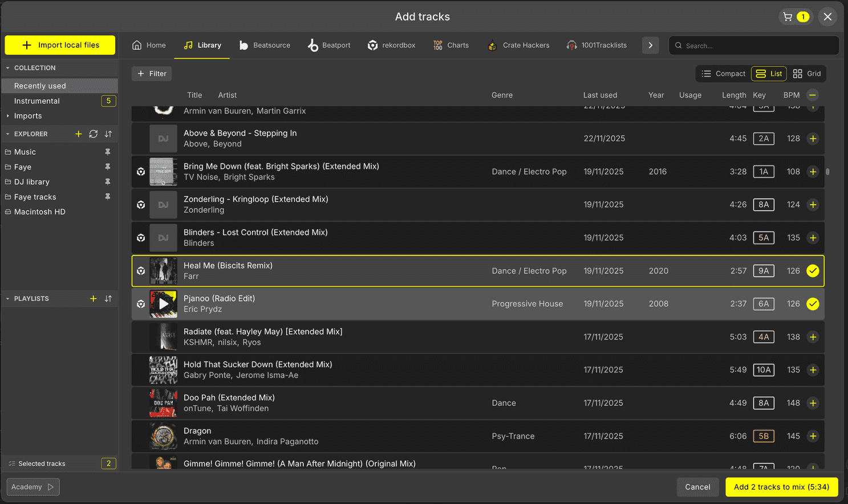Deselect the Heal Me (Biscits Remix) checkmark

[813, 271]
